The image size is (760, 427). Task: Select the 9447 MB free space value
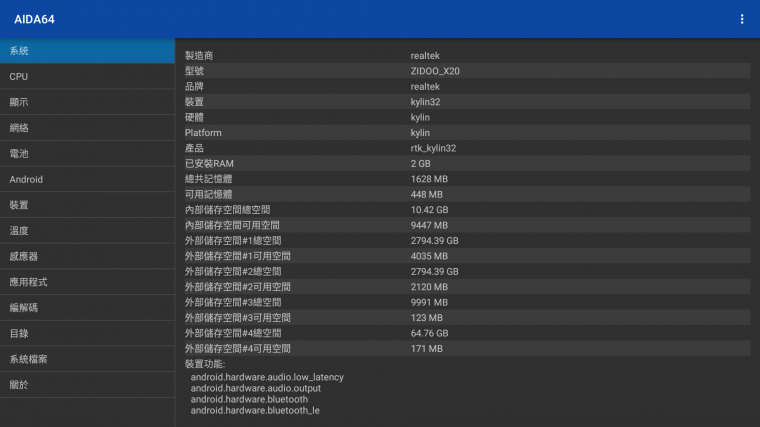click(x=429, y=225)
